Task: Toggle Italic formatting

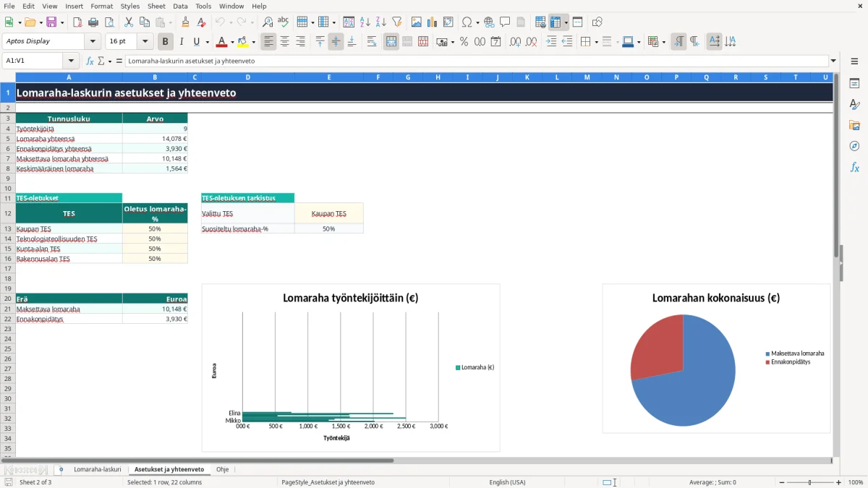Action: (x=182, y=42)
